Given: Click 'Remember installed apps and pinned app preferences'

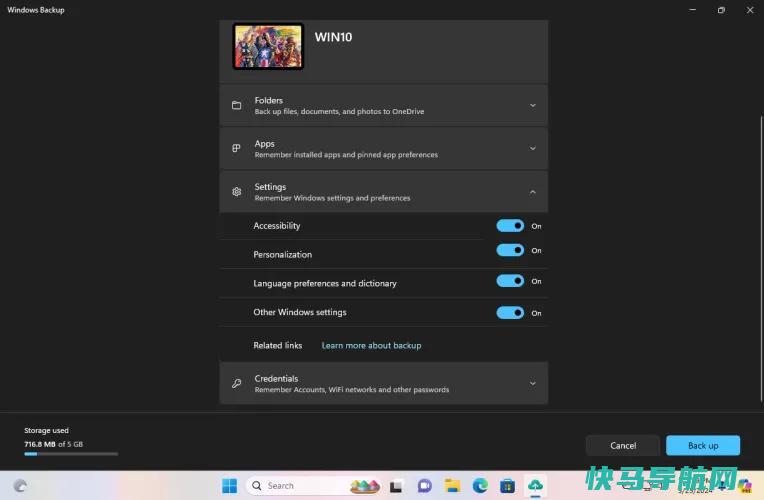Looking at the screenshot, I should pyautogui.click(x=346, y=154).
